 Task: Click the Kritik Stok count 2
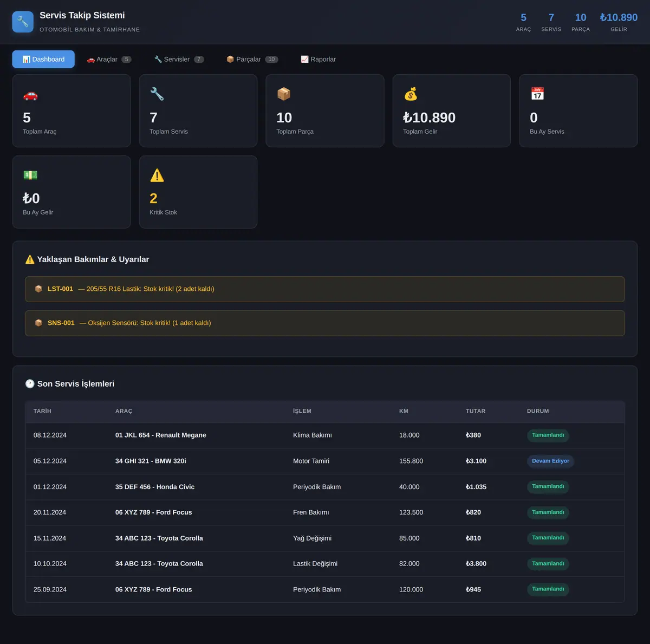click(x=153, y=198)
